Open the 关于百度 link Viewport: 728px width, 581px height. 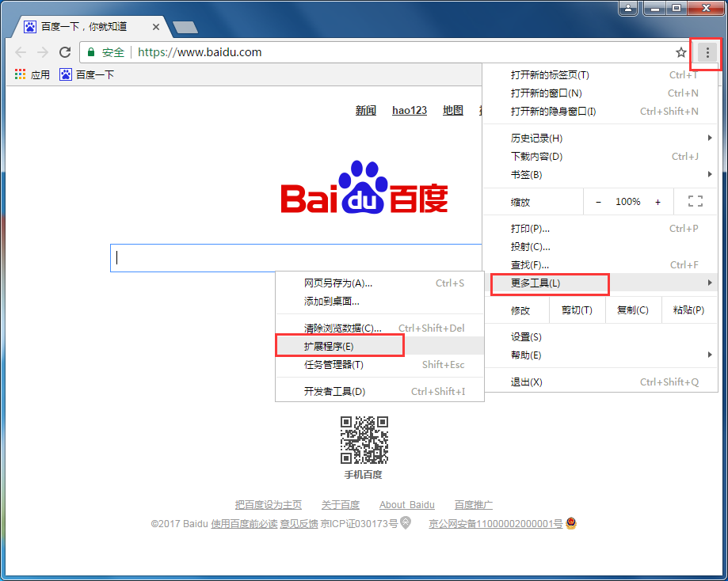[x=341, y=504]
